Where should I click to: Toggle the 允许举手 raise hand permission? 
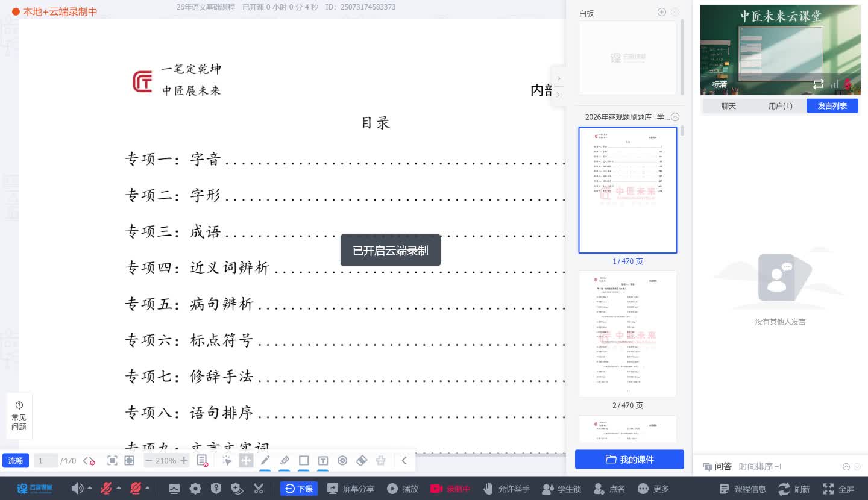[x=506, y=489]
